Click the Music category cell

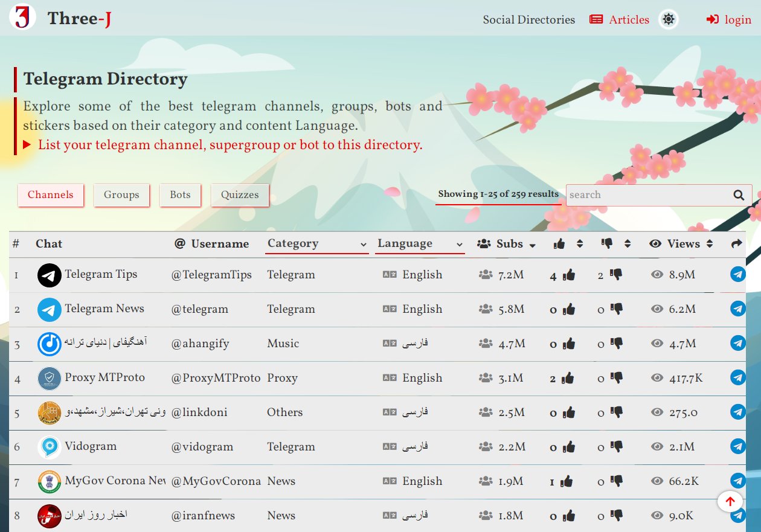point(283,344)
